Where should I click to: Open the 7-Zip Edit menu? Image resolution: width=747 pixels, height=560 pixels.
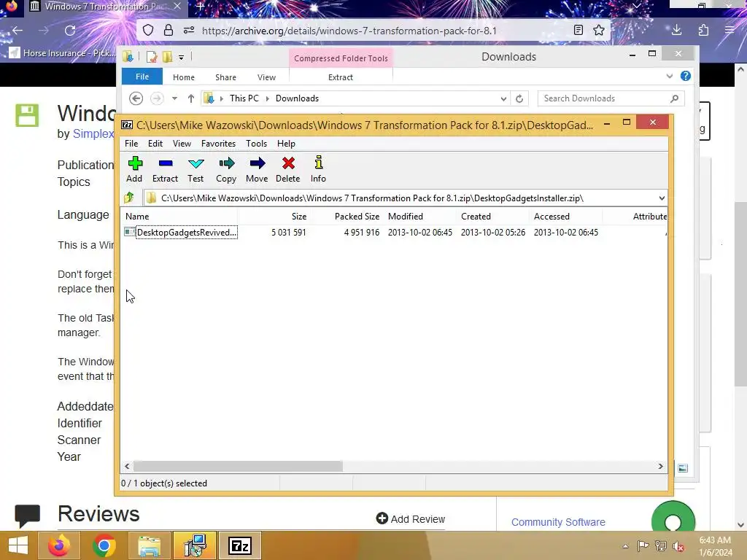tap(155, 144)
